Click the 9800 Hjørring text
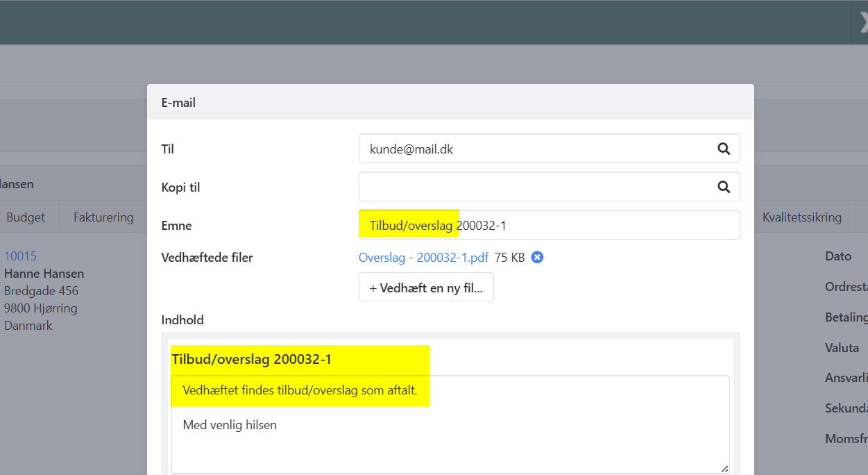Image resolution: width=868 pixels, height=475 pixels. (40, 308)
